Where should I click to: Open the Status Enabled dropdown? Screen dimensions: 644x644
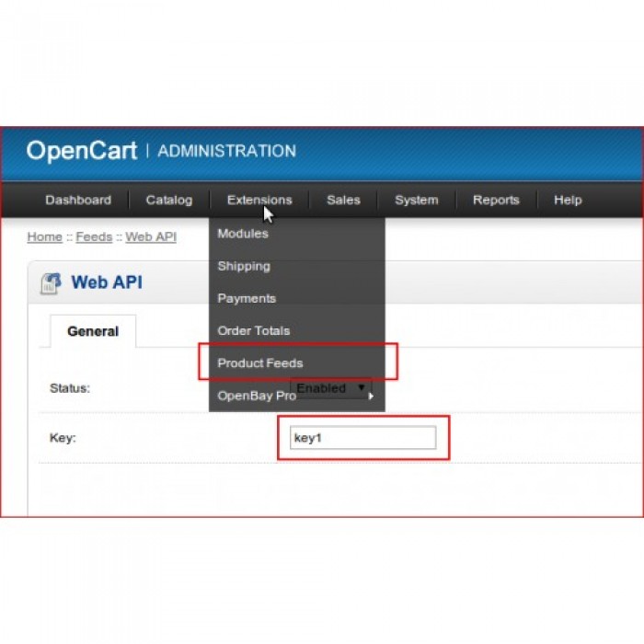click(x=331, y=388)
